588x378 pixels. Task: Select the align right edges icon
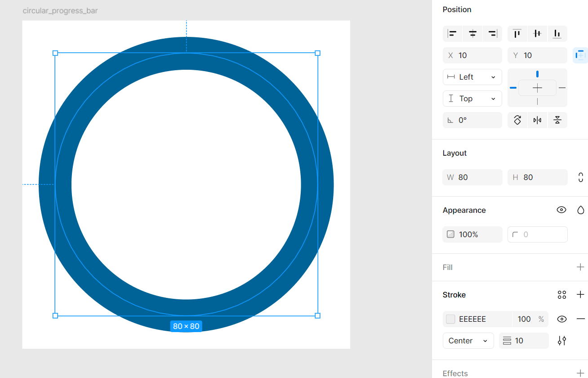492,33
